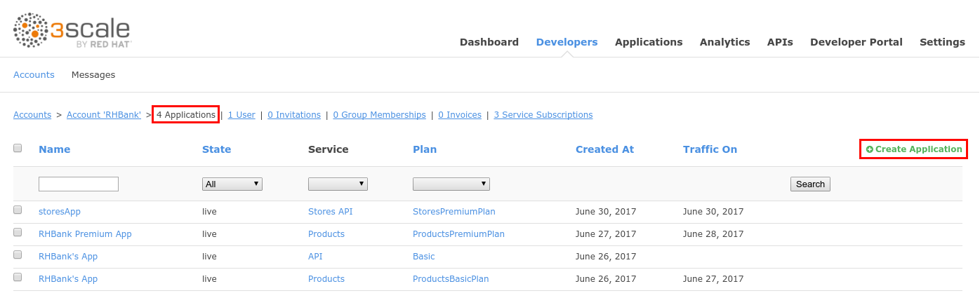
Task: Open the 3 Service Subscriptions link
Action: [x=543, y=115]
